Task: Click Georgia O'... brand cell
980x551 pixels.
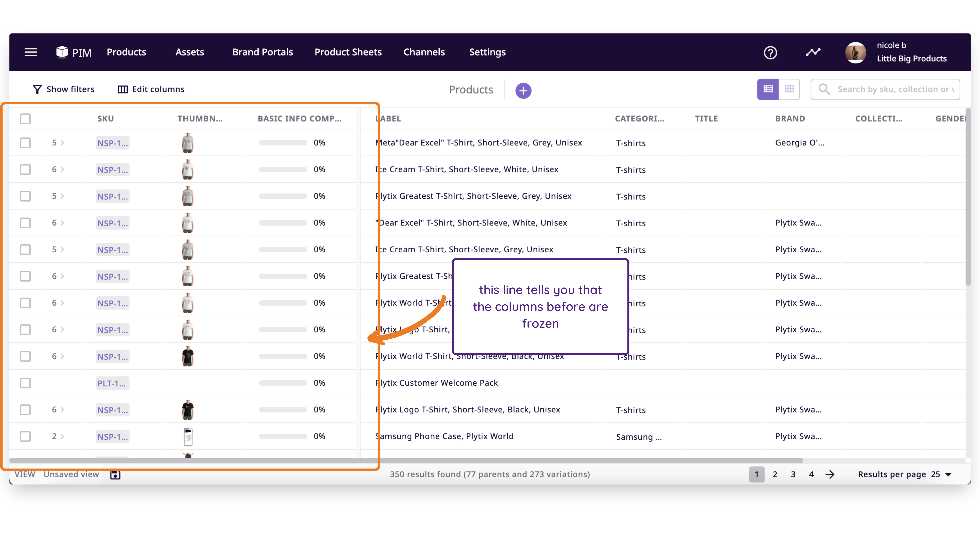Action: (799, 143)
